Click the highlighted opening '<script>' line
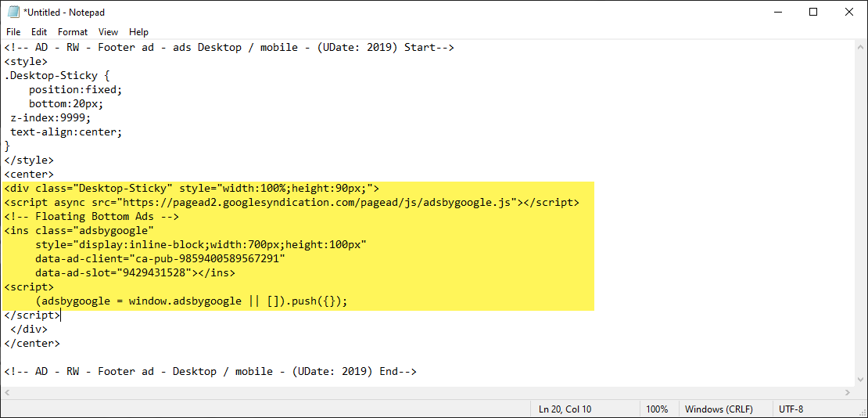868x418 pixels. click(x=30, y=287)
